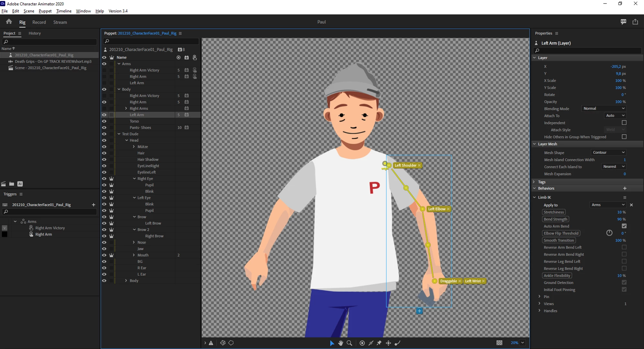Viewport: 644px width, 349px height.
Task: Select the Stick tool
Action: [x=371, y=343]
